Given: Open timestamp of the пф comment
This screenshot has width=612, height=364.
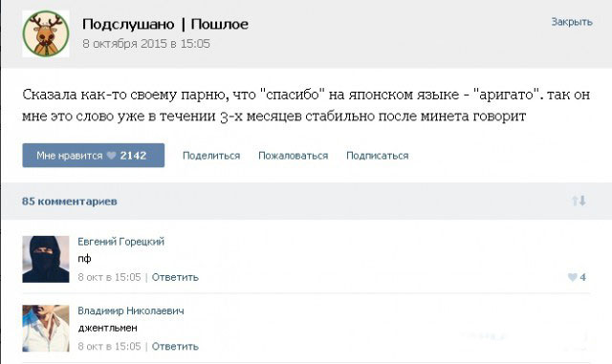Looking at the screenshot, I should point(109,277).
